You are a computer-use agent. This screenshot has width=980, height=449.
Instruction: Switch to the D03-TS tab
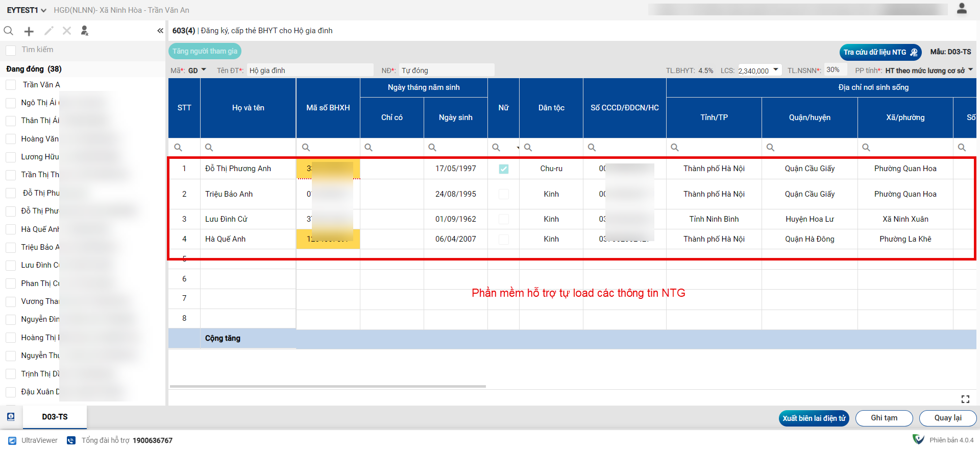point(55,417)
